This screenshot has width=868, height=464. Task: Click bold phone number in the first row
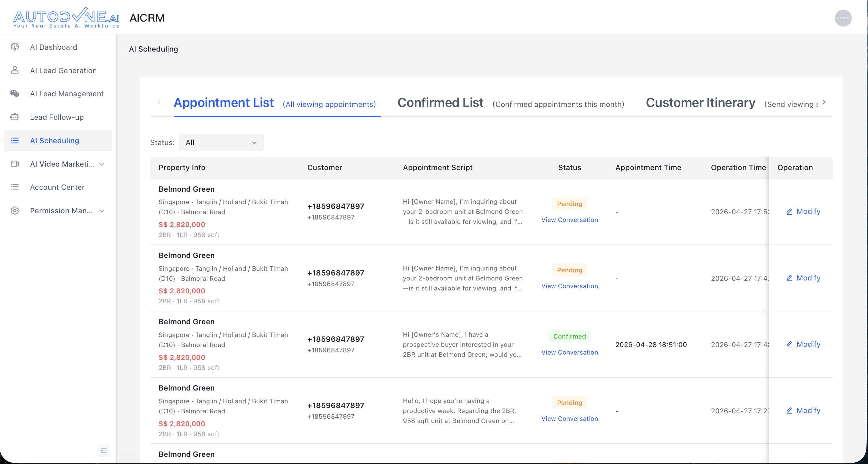click(336, 206)
